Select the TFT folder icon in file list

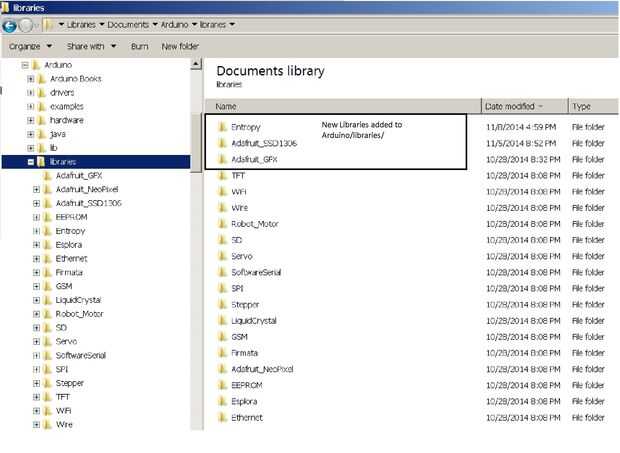(223, 175)
